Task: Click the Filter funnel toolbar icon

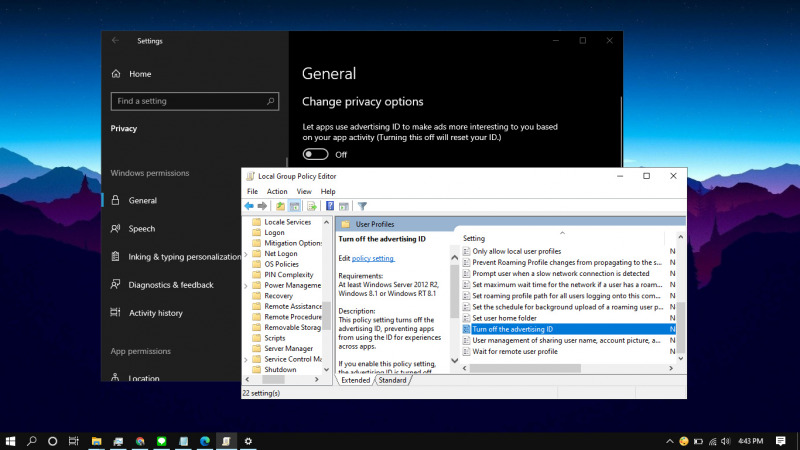Action: click(x=362, y=206)
